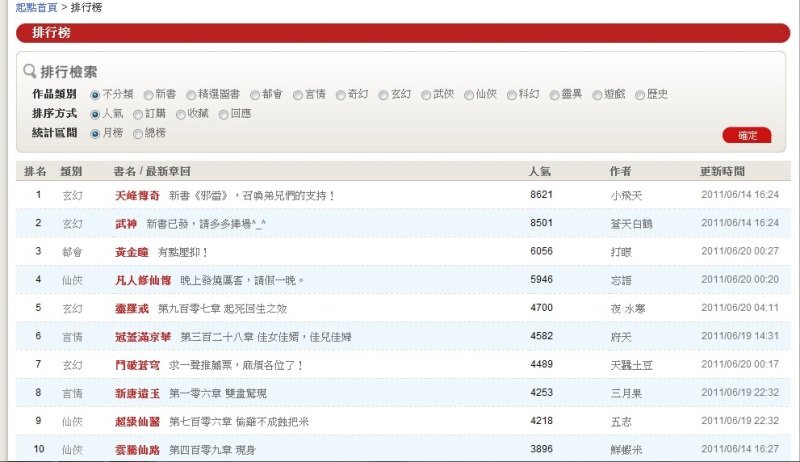Viewport: 800px width, 462px height.
Task: Click the 類別 column header
Action: tap(71, 171)
